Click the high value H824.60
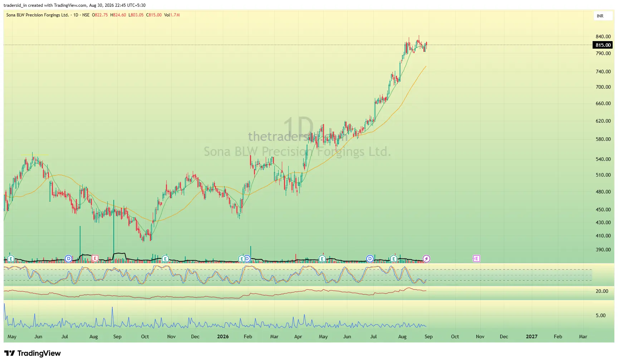 [118, 15]
